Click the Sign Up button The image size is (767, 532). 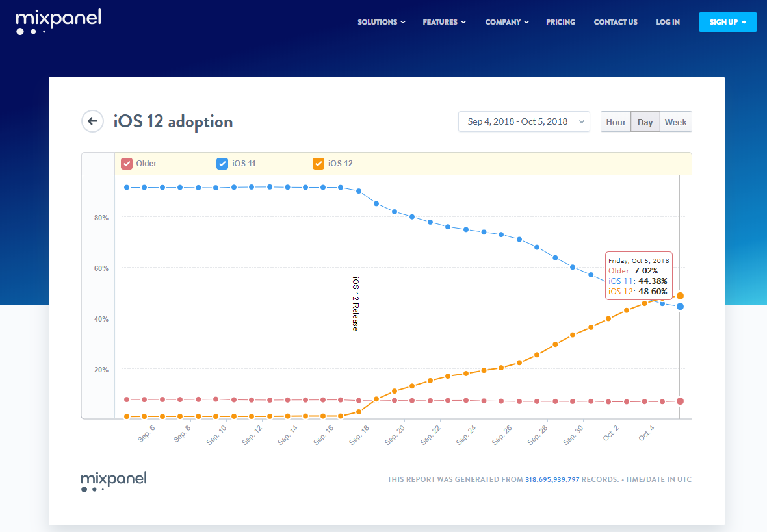pos(728,22)
